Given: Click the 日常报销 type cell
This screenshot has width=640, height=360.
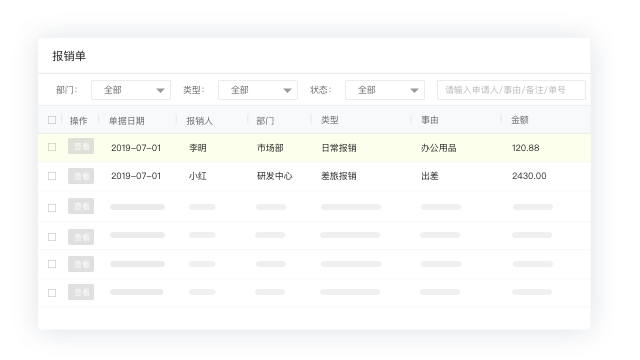Looking at the screenshot, I should tap(339, 148).
